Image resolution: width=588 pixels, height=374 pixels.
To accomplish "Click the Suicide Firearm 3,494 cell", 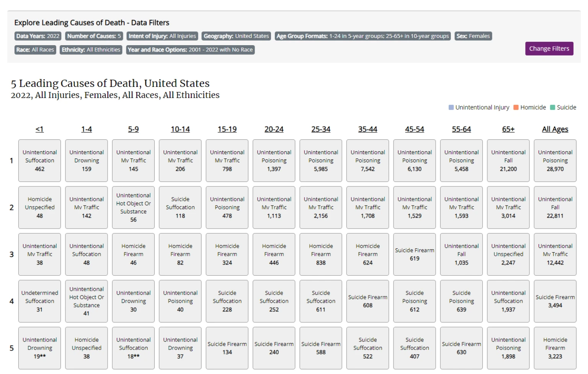I will click(555, 301).
